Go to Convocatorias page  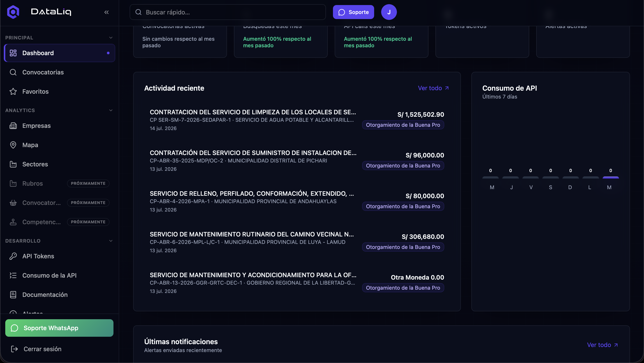(x=60, y=72)
